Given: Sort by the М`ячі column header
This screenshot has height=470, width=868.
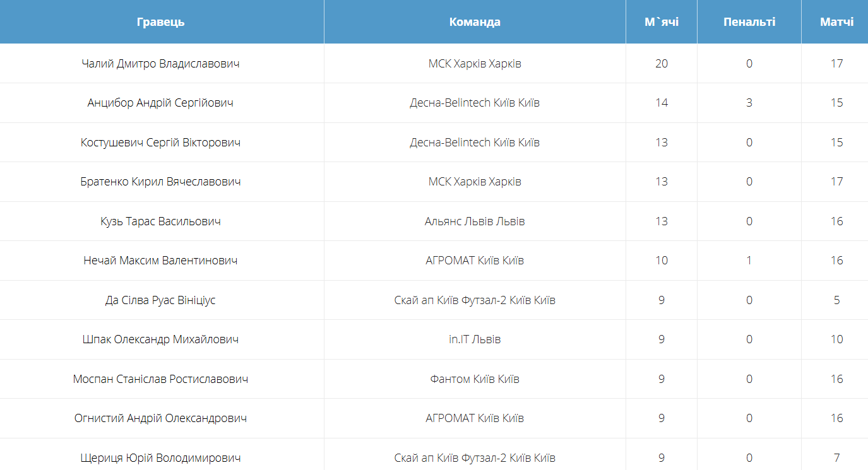Looking at the screenshot, I should click(x=661, y=22).
